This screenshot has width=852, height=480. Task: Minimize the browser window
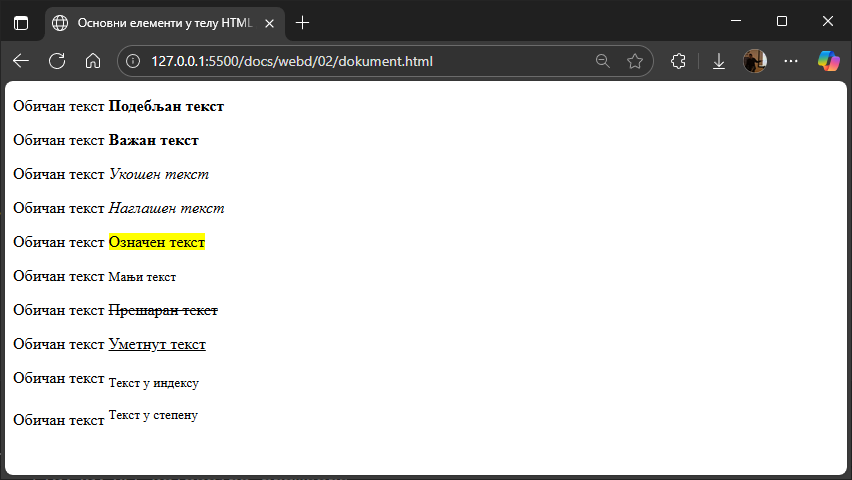pyautogui.click(x=736, y=21)
